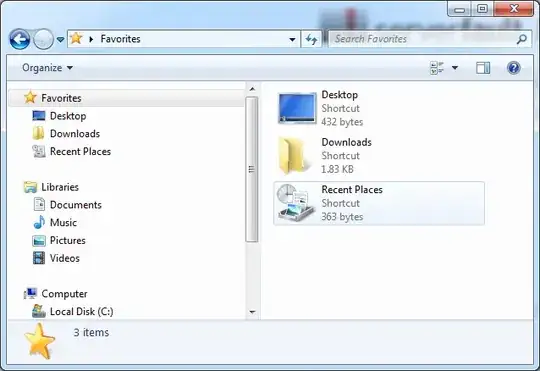Change your view icon in toolbar

(437, 68)
